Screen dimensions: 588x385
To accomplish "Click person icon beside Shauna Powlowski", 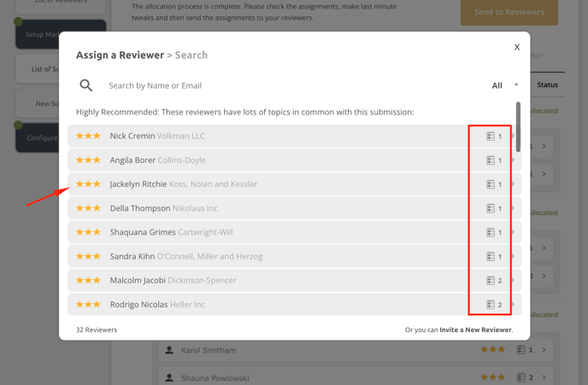I will 169,377.
